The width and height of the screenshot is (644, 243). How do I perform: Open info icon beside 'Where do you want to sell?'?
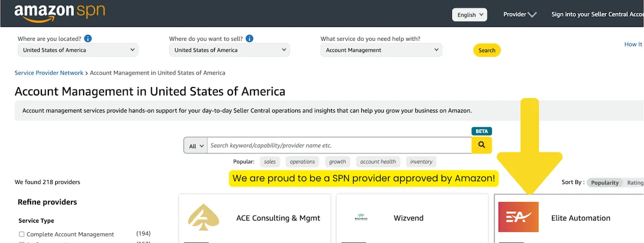pos(250,39)
